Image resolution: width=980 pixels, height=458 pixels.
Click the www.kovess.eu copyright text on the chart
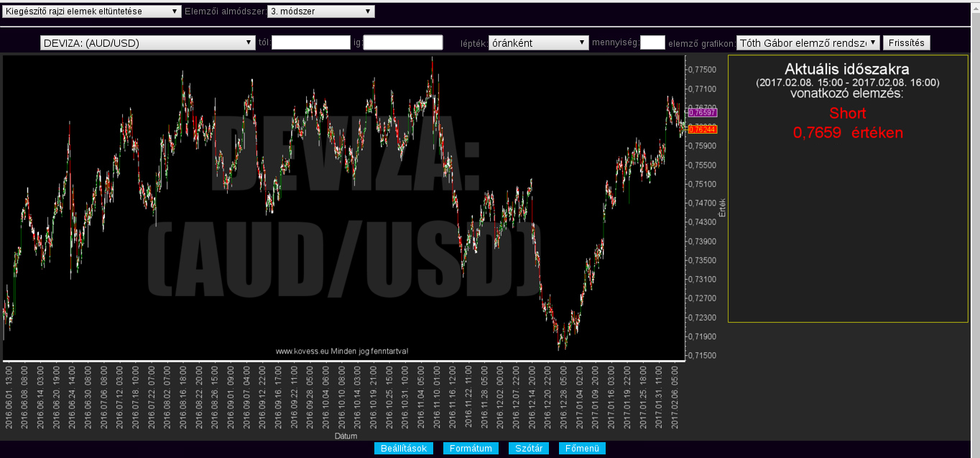343,352
